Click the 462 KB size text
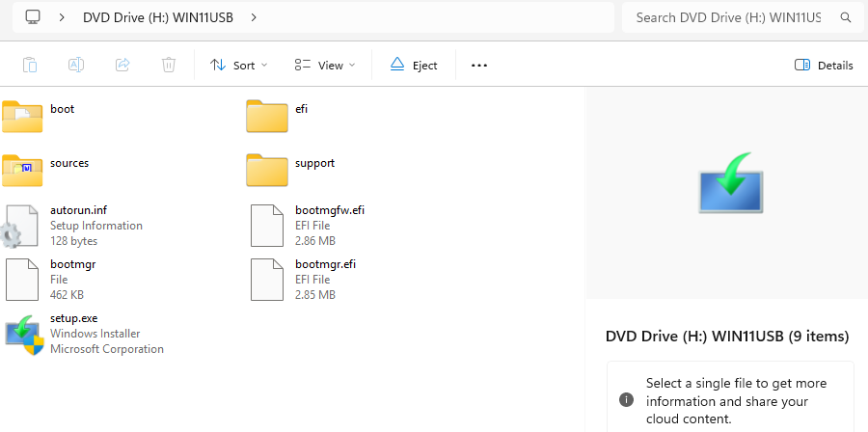 click(x=67, y=295)
